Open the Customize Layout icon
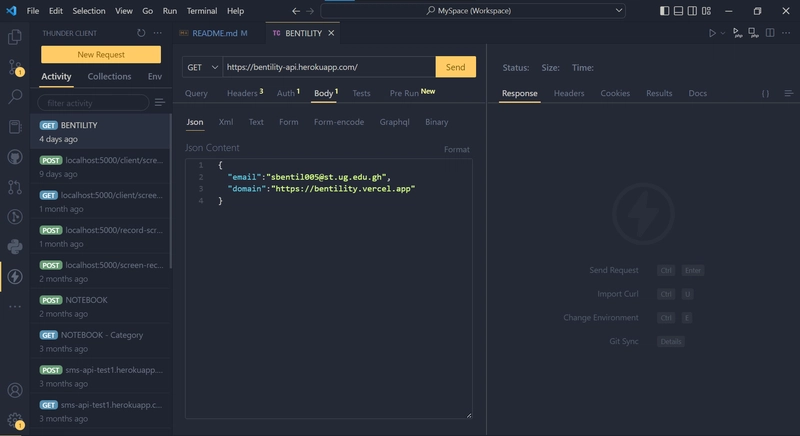The image size is (800, 436). click(706, 11)
